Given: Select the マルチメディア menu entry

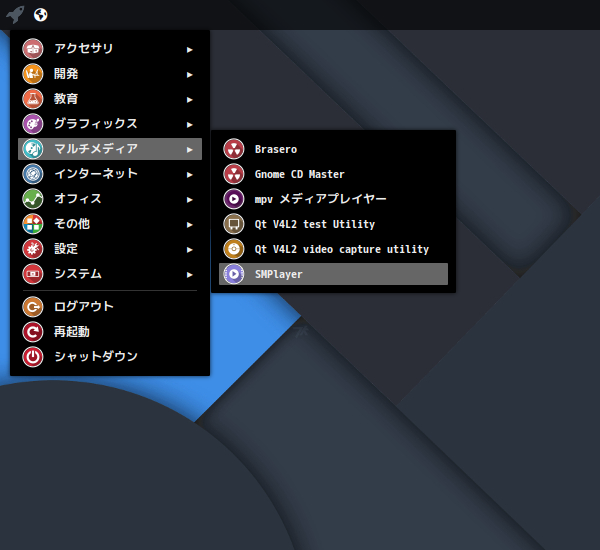Looking at the screenshot, I should tap(110, 149).
